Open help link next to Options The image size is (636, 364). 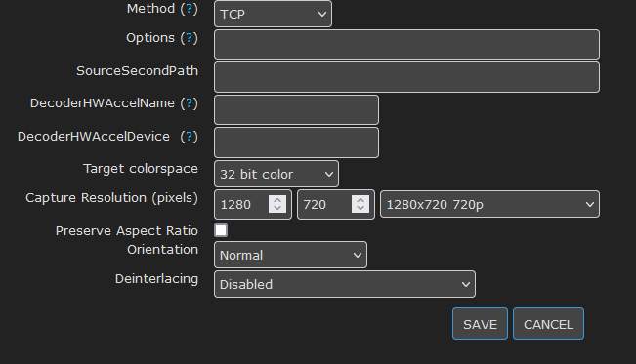pyautogui.click(x=189, y=38)
